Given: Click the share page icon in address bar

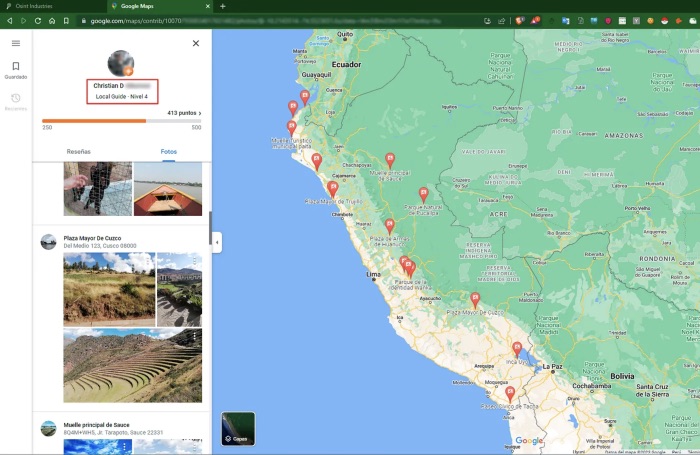Looking at the screenshot, I should (x=501, y=21).
